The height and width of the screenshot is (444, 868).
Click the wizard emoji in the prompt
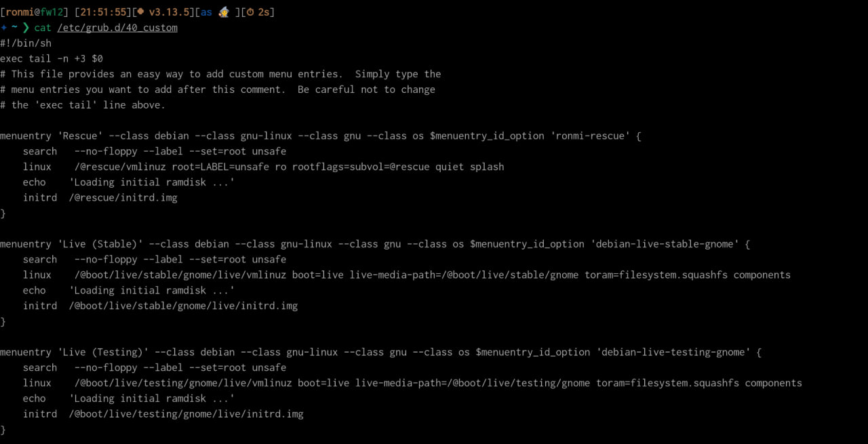pyautogui.click(x=224, y=12)
